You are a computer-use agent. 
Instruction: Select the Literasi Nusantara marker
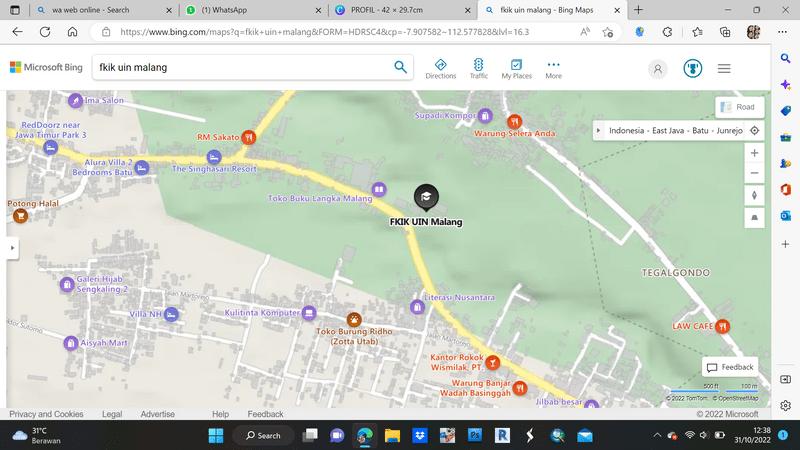click(x=417, y=307)
